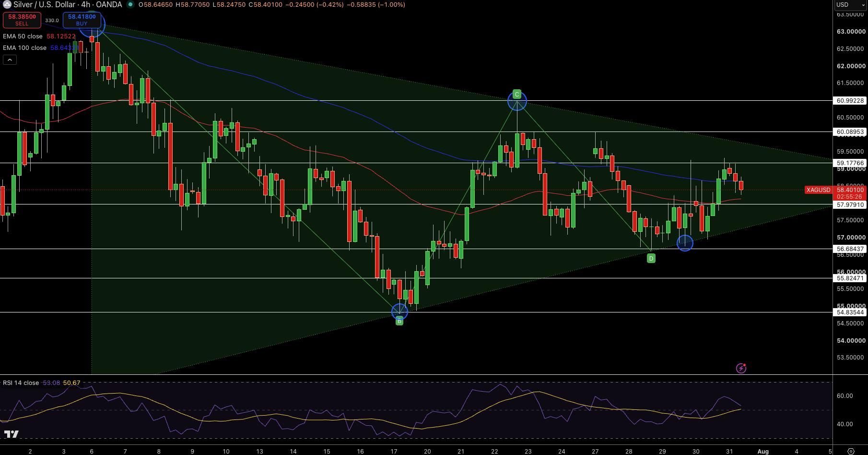Click the teal market status dot
This screenshot has height=455, width=868.
point(130,4)
